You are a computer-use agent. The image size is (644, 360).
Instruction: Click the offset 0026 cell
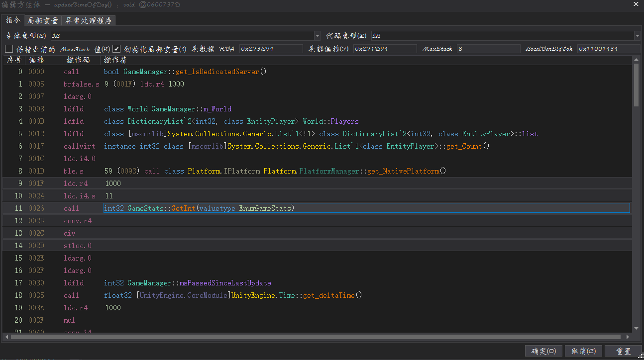coord(36,208)
